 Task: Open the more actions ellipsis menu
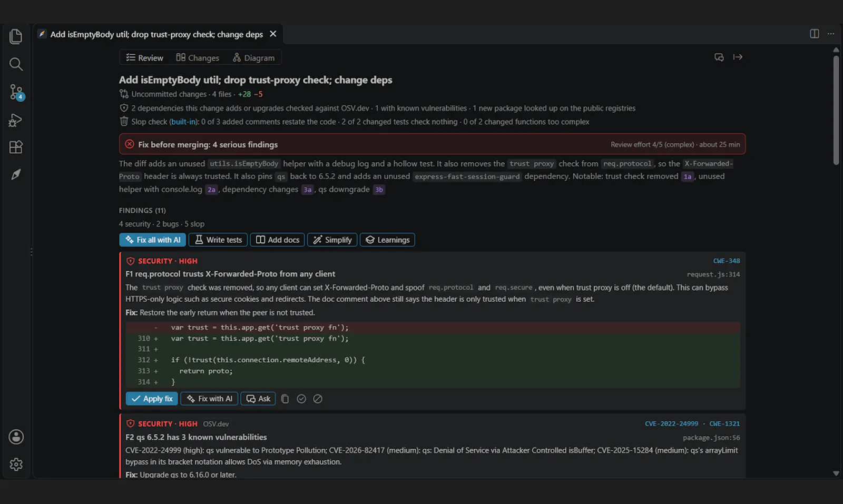tap(831, 34)
